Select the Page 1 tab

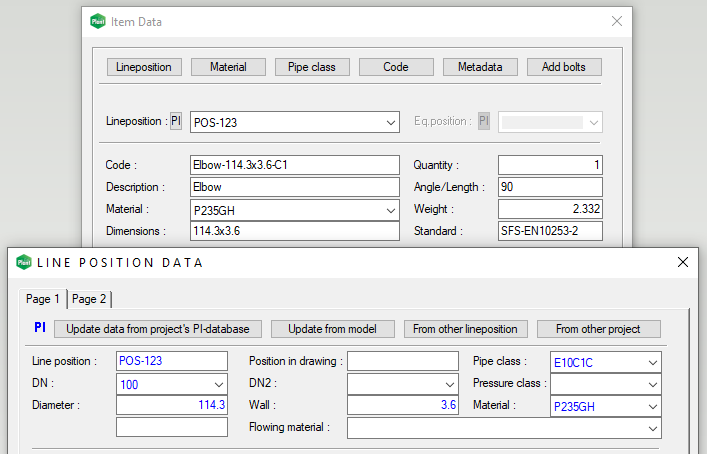pyautogui.click(x=42, y=299)
